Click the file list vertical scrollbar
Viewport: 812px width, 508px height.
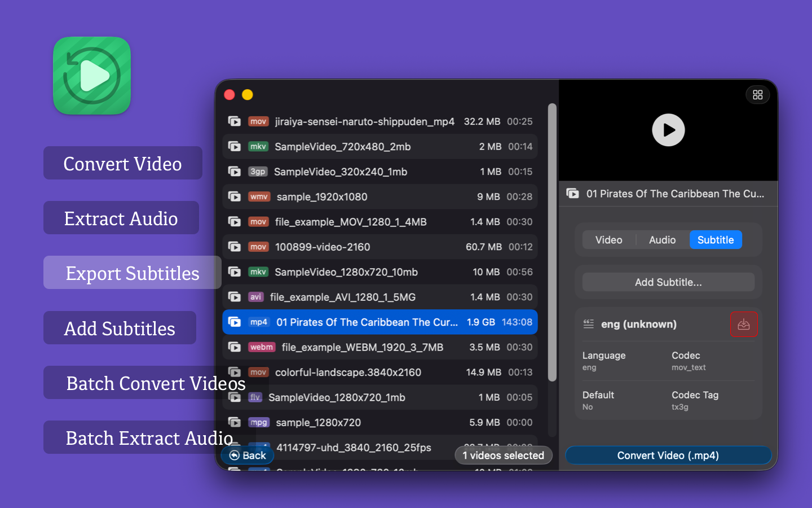point(552,243)
